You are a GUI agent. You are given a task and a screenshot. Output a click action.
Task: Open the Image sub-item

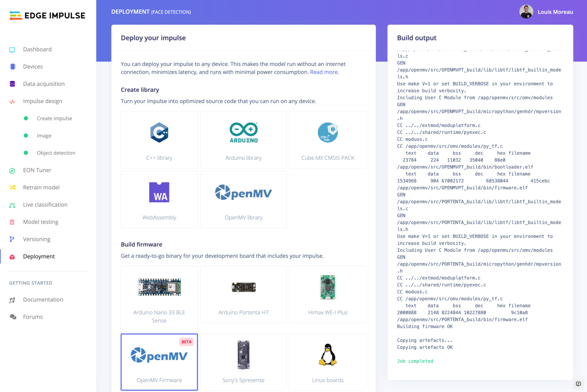point(44,136)
